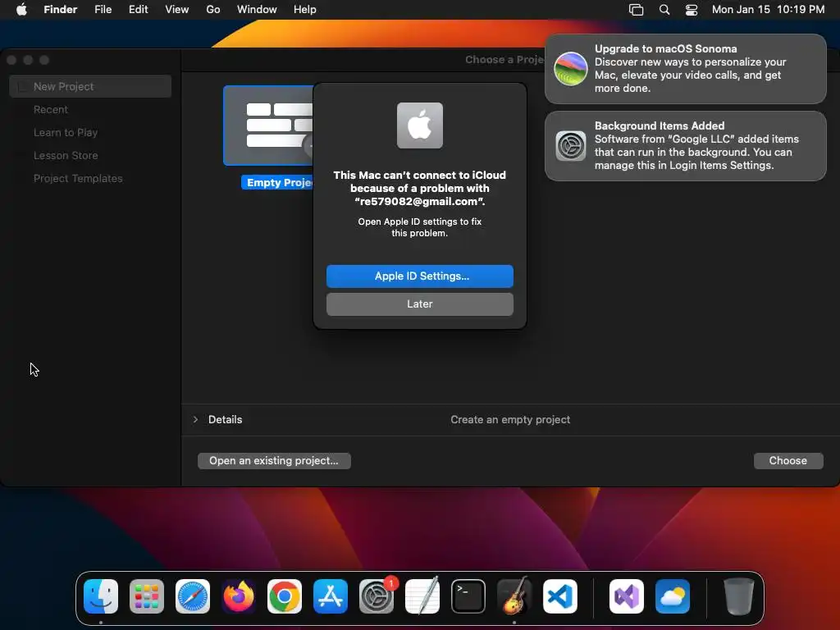Open Visual Studio purple icon in Dock
The width and height of the screenshot is (840, 630).
click(x=627, y=596)
